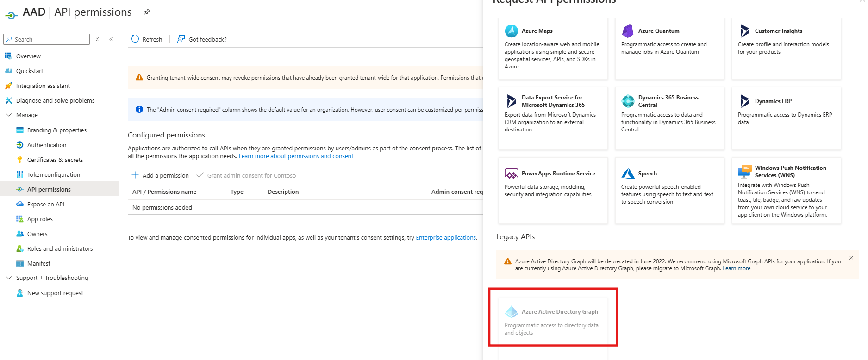Click Add a permission button
The image size is (868, 360).
(x=160, y=175)
